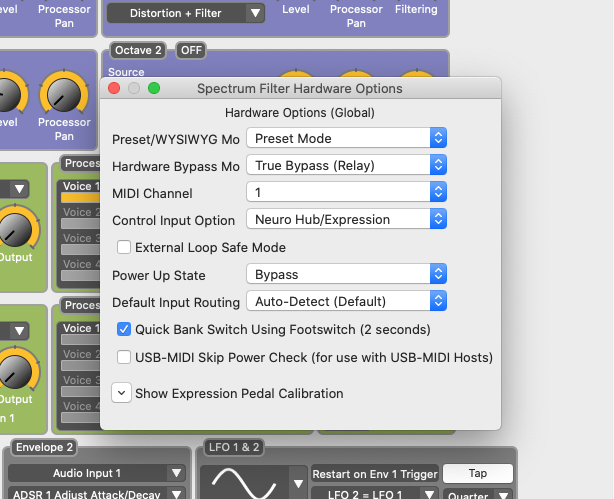The width and height of the screenshot is (614, 499).
Task: Click upper green panel Output knob
Action: pyautogui.click(x=15, y=228)
